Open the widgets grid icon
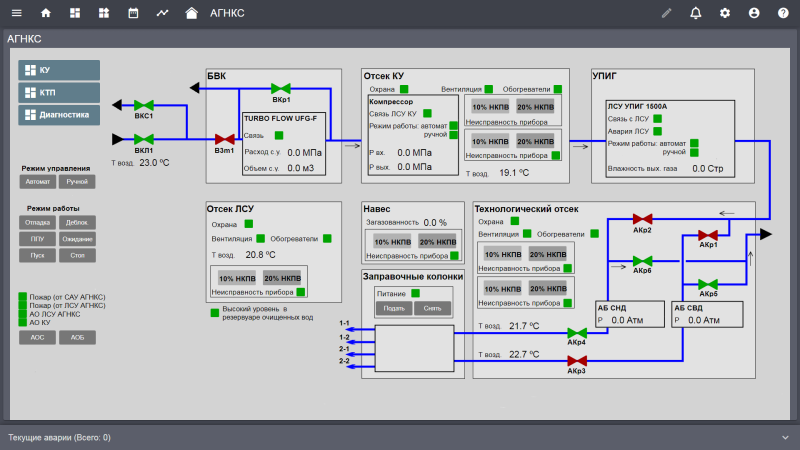This screenshot has height=450, width=800. click(104, 13)
